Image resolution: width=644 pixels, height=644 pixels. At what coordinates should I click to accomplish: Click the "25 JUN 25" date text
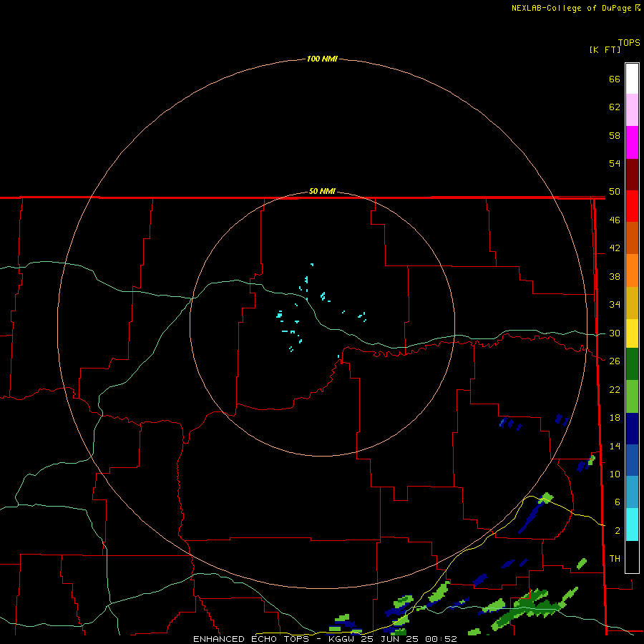pyautogui.click(x=391, y=639)
